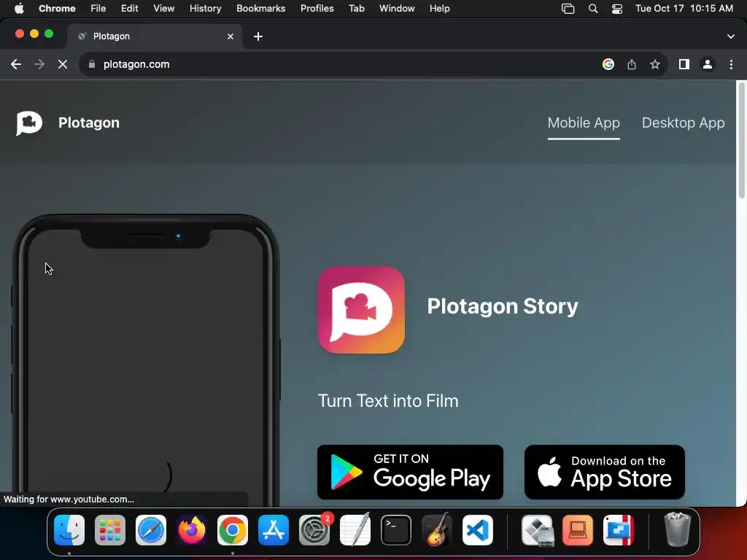The image size is (747, 560).
Task: Click the date and time in menu bar
Action: 684,9
